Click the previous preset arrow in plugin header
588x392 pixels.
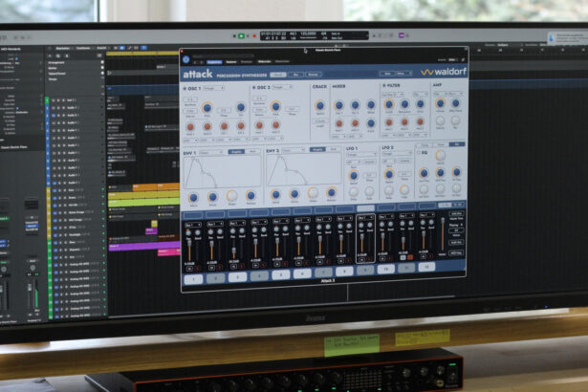coord(195,62)
